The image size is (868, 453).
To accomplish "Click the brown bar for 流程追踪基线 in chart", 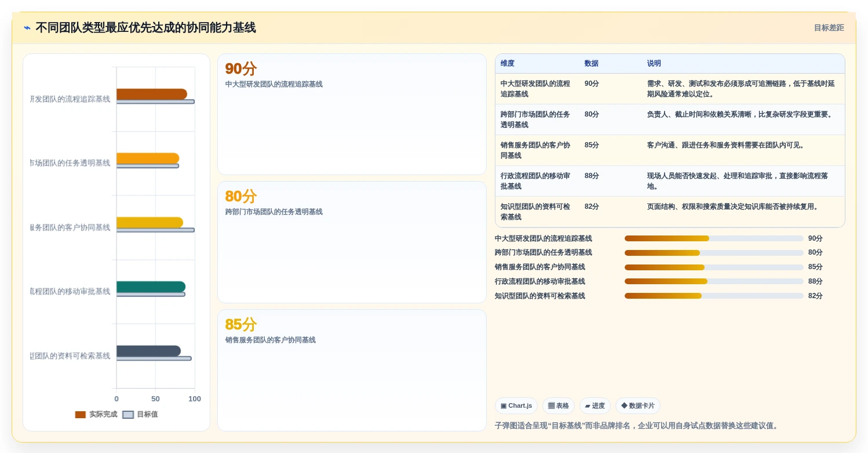I will 152,94.
